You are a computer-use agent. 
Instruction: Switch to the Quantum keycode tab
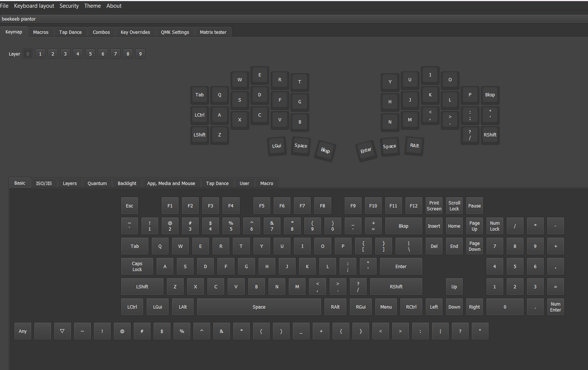(x=97, y=183)
